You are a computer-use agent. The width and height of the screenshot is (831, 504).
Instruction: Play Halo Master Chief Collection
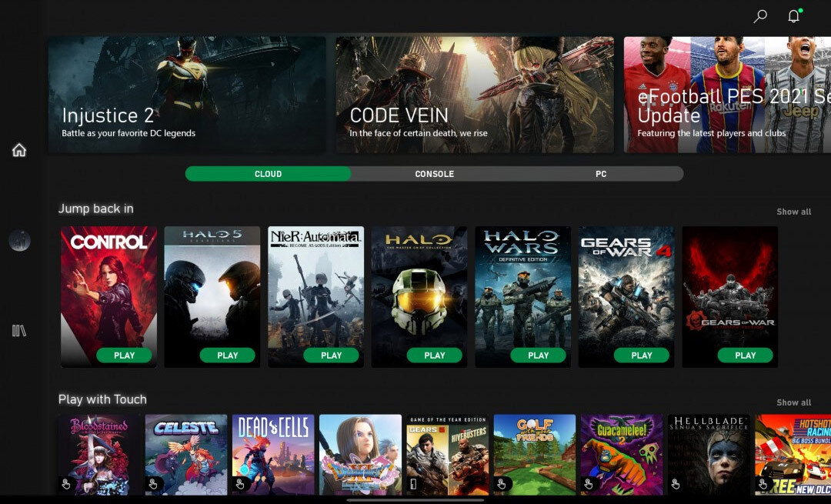tap(435, 355)
